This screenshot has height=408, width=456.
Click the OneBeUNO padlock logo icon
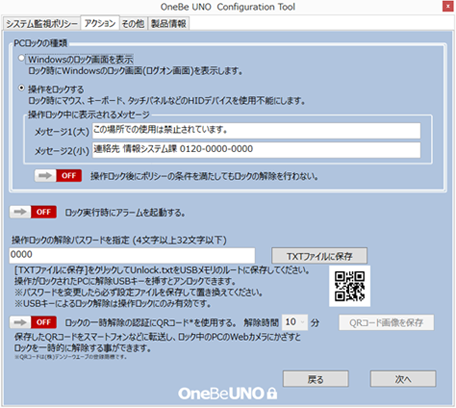[272, 393]
